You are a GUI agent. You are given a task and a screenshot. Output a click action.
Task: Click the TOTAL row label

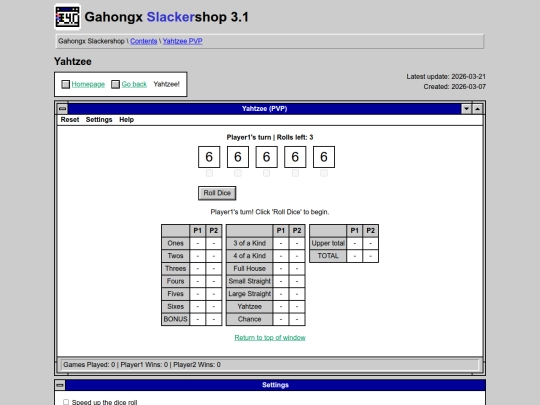point(328,256)
